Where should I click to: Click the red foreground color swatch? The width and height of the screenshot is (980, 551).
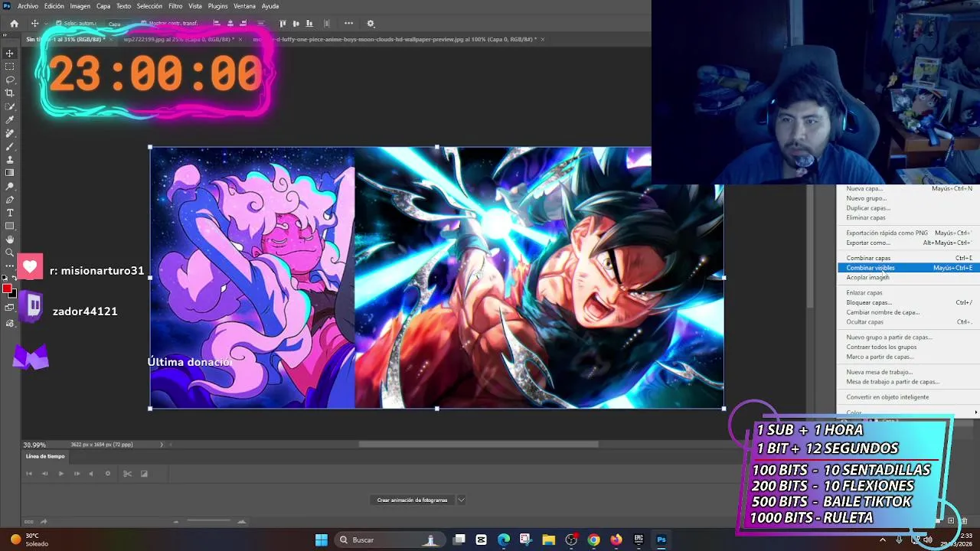(7, 289)
